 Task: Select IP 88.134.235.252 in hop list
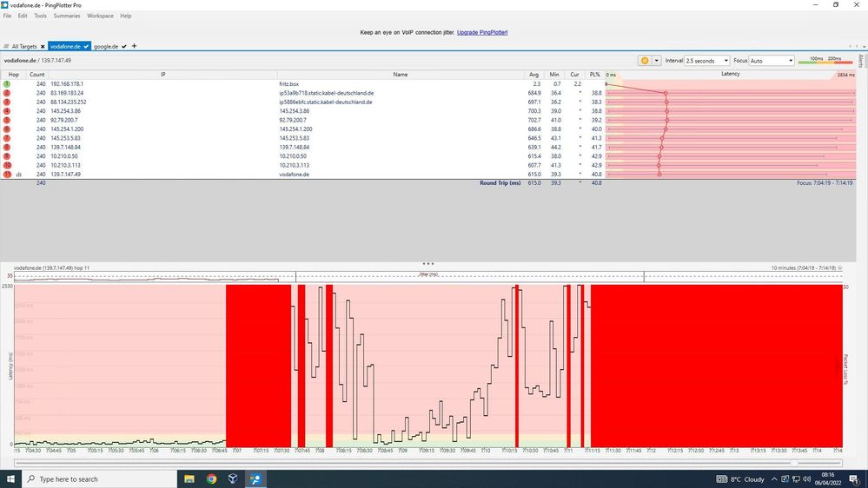68,102
